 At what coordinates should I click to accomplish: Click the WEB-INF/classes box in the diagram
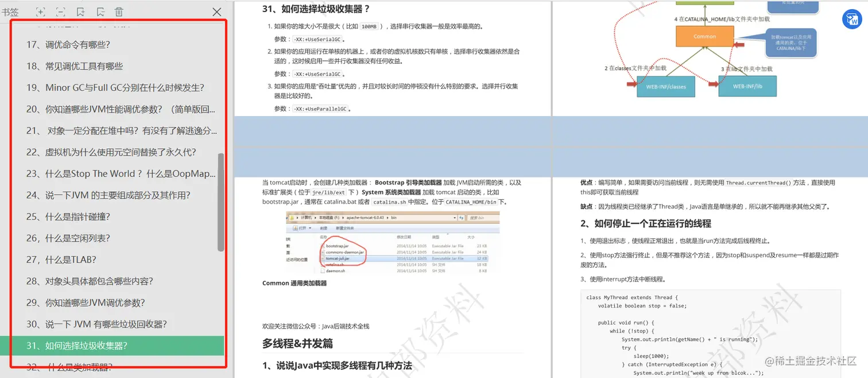tap(666, 87)
